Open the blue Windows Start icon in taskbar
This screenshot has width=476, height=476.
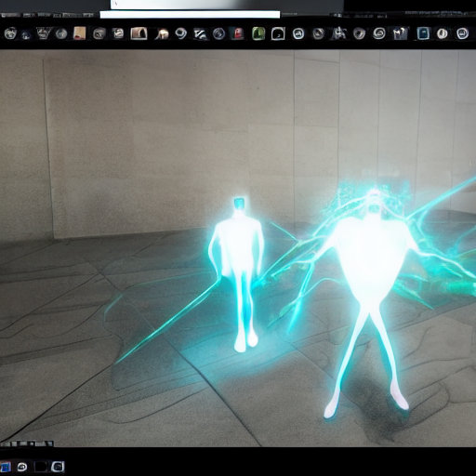click(x=6, y=467)
